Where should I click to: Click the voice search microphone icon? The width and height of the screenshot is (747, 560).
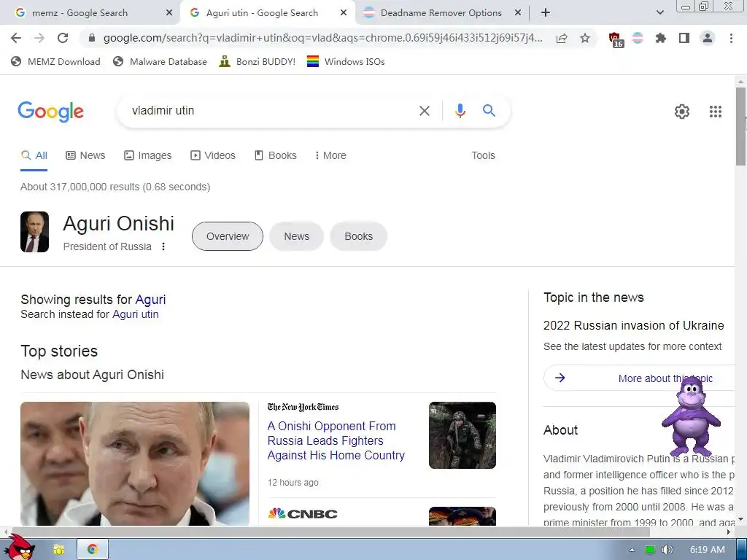(460, 111)
